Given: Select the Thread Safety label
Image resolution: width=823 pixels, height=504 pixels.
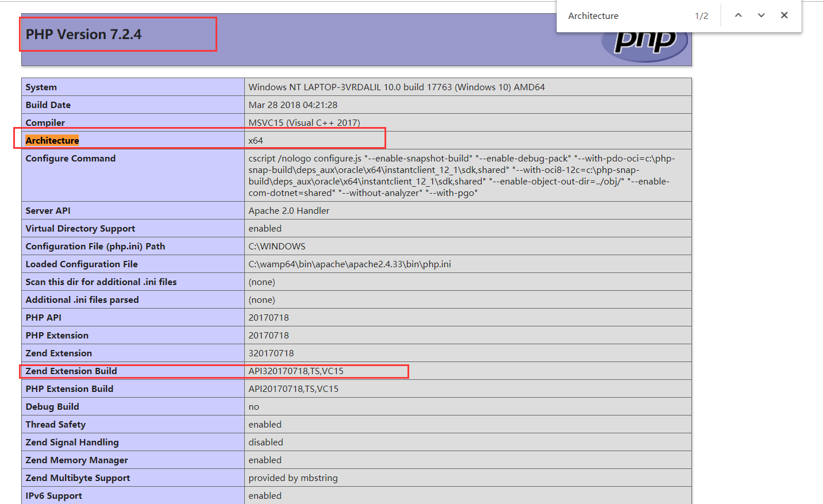Looking at the screenshot, I should (x=56, y=425).
